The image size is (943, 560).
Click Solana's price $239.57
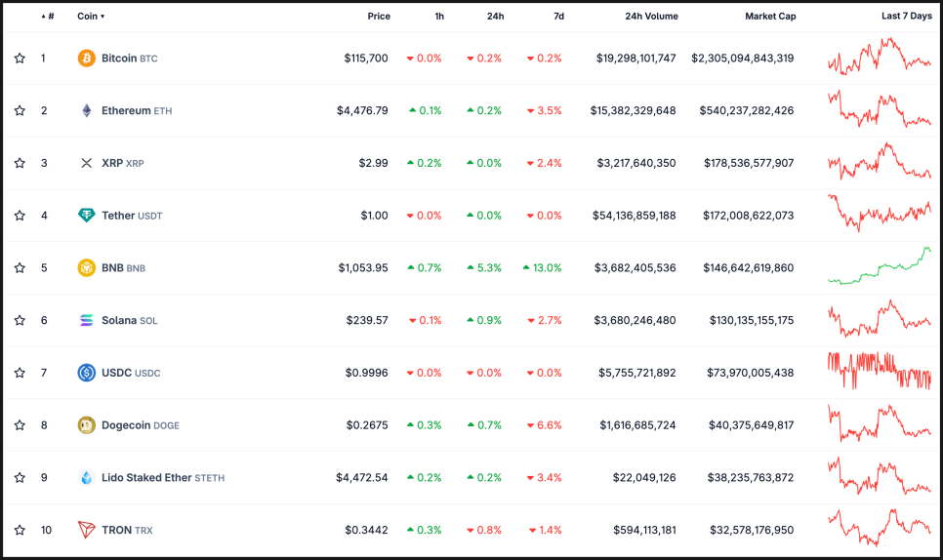pyautogui.click(x=367, y=320)
